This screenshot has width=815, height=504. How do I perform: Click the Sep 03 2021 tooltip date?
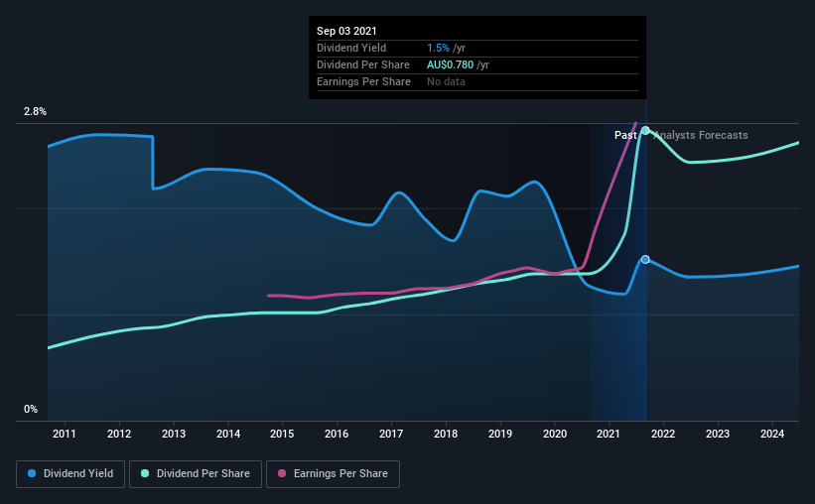point(346,31)
